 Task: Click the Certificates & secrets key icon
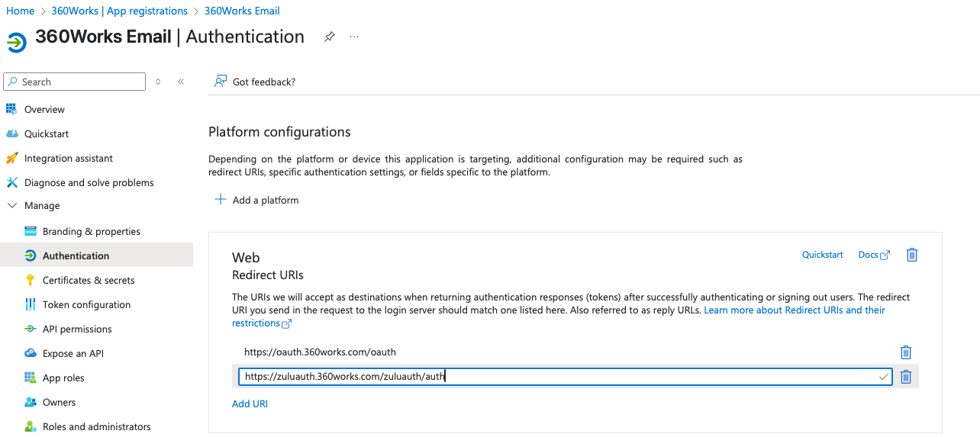coord(31,280)
